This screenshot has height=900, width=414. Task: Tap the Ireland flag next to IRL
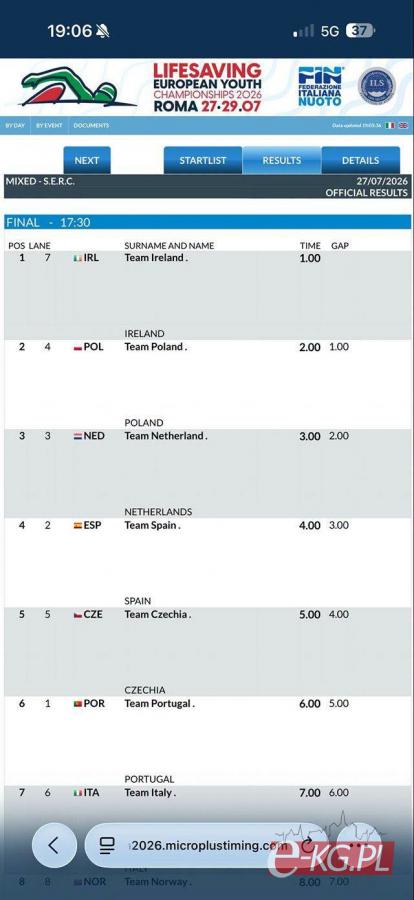click(78, 258)
